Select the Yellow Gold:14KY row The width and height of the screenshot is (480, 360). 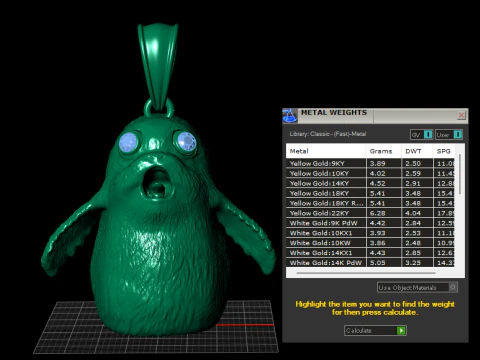coord(370,183)
